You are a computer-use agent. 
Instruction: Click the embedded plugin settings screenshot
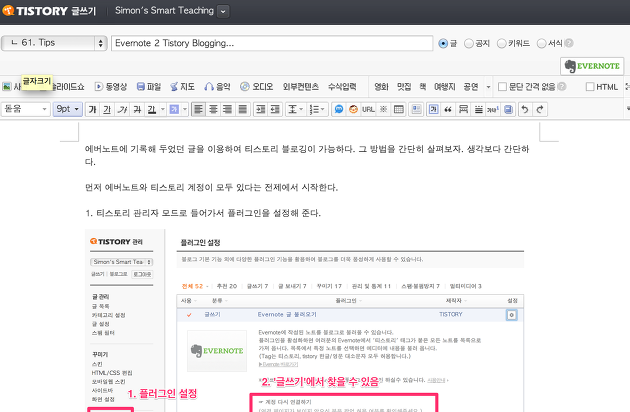305,320
